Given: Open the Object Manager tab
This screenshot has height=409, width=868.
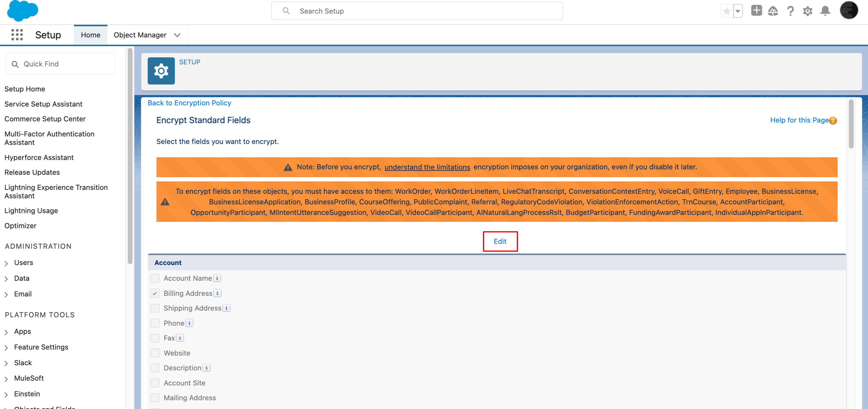Looking at the screenshot, I should (140, 35).
